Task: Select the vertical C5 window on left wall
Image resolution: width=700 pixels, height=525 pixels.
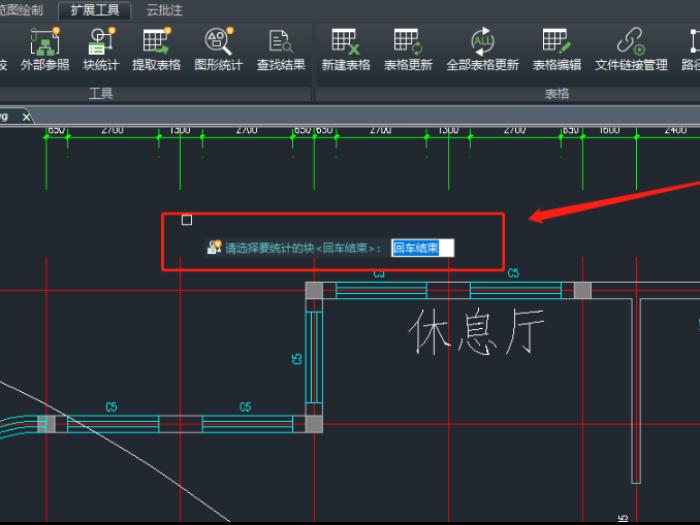Action: [314, 358]
